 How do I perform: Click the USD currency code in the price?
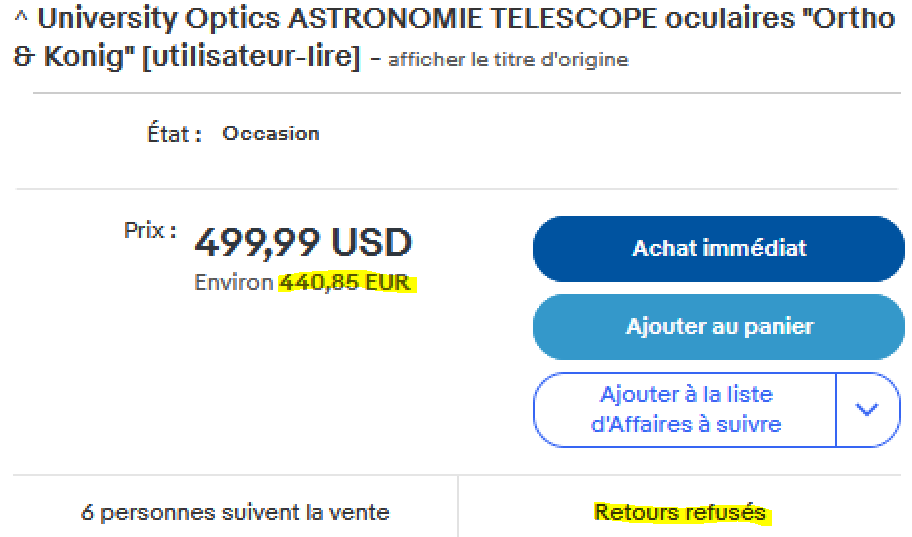pyautogui.click(x=371, y=243)
